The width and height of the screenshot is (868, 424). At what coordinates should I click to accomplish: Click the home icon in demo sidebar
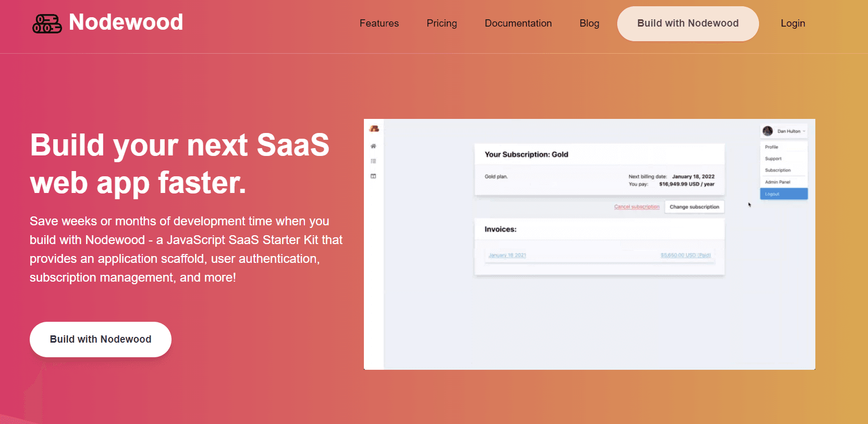[x=373, y=146]
